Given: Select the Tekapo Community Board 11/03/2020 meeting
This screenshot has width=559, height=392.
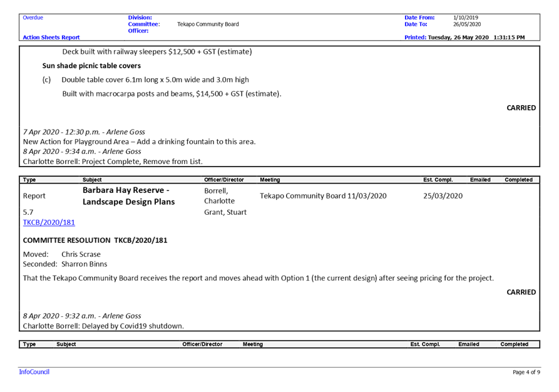Looking at the screenshot, I should tap(323, 196).
